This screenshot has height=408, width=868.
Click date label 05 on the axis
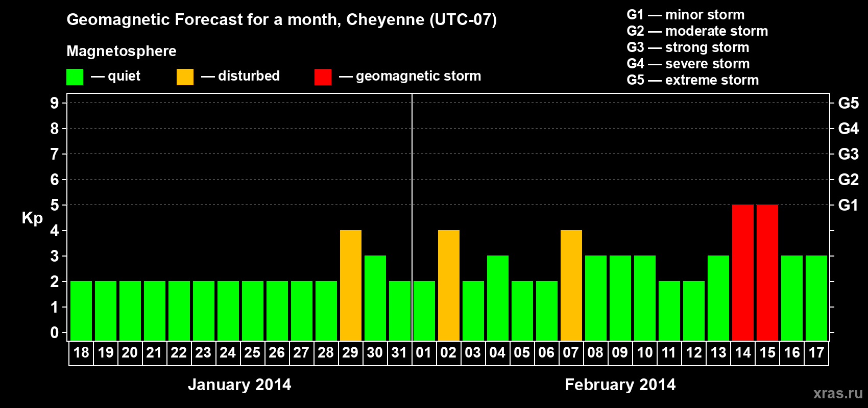(522, 353)
